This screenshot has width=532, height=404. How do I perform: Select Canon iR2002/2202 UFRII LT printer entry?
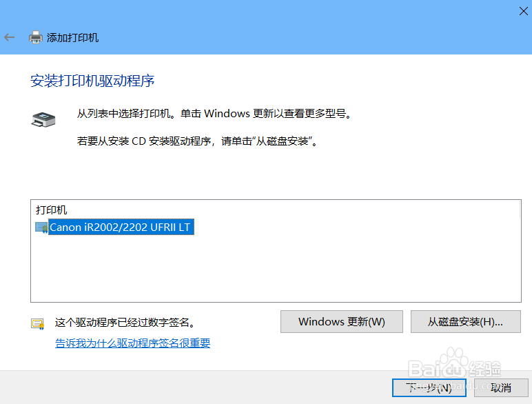121,227
